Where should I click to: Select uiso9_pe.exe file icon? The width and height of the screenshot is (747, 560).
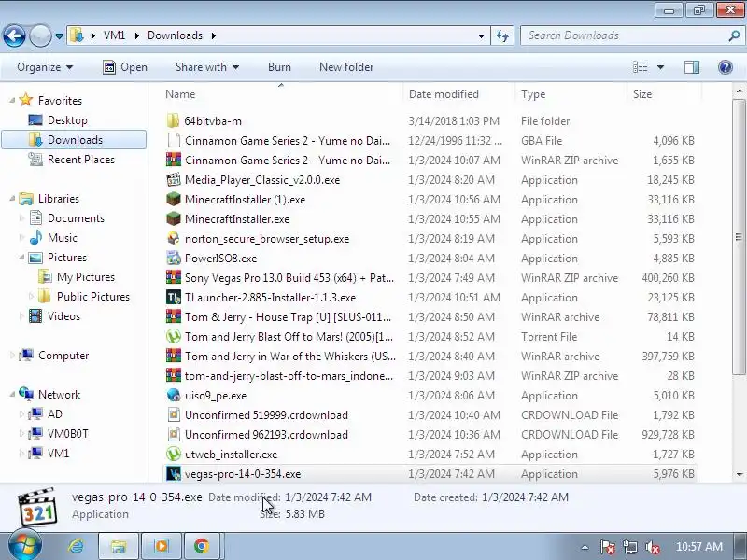(x=174, y=395)
